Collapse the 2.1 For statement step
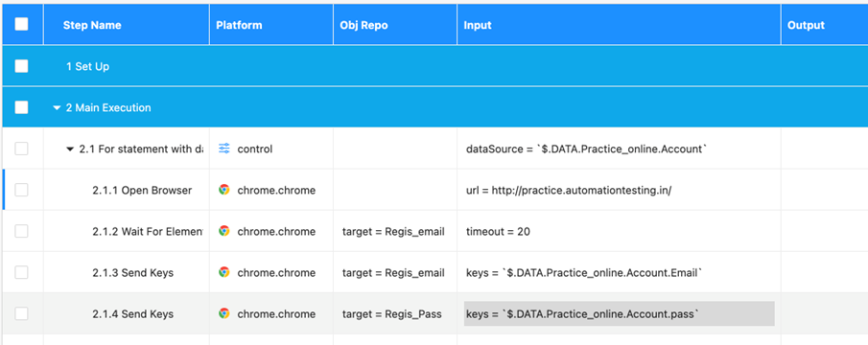Screen dimensions: 868x345 (70, 149)
